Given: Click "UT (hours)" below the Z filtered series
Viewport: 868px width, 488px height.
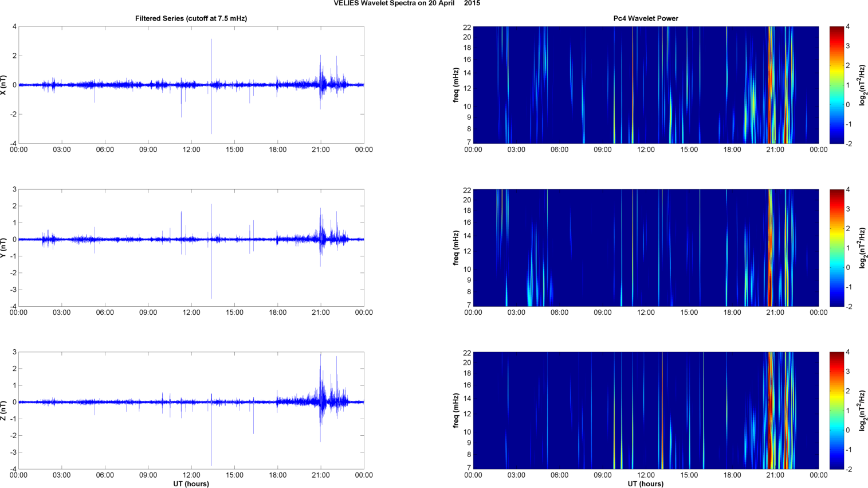Looking at the screenshot, I should point(191,483).
